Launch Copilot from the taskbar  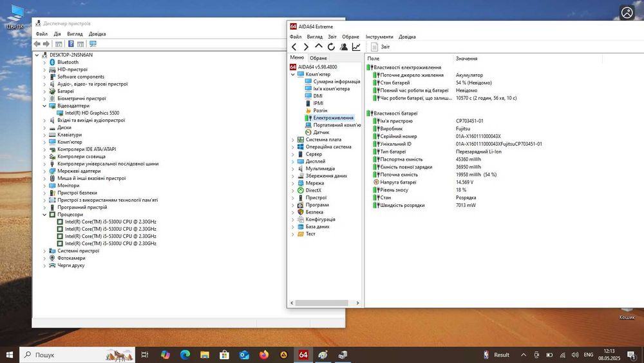coord(165,355)
